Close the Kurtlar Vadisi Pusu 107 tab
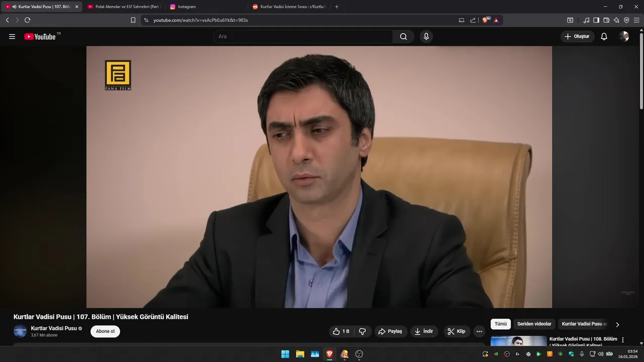The width and height of the screenshot is (644, 362). point(76,7)
